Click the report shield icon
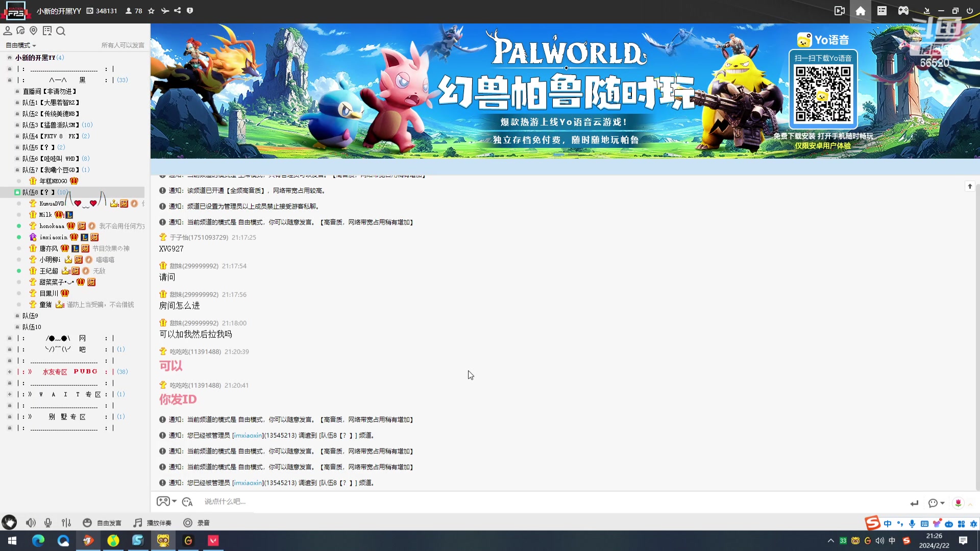980x551 pixels. (x=190, y=11)
